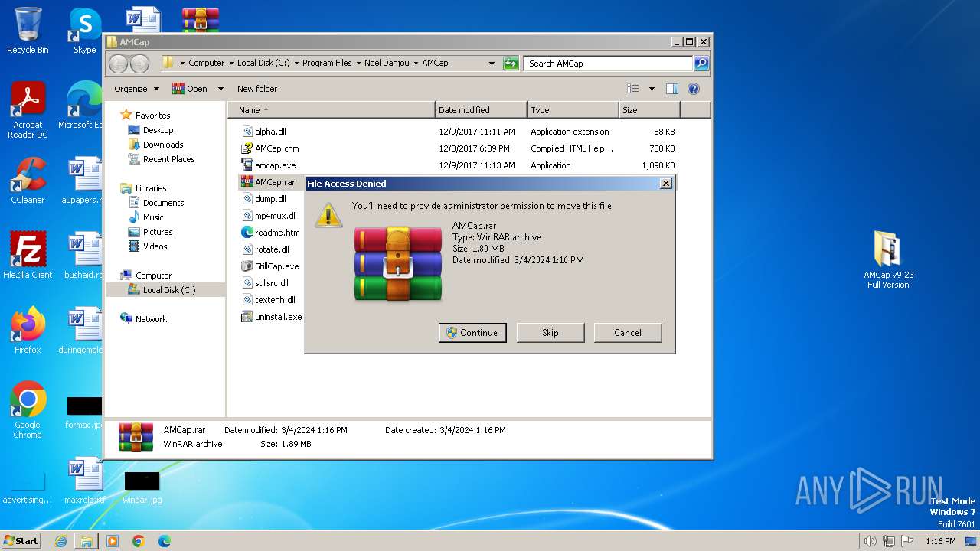Open Downloads in navigation pane
Viewport: 980px width, 551px height.
163,145
